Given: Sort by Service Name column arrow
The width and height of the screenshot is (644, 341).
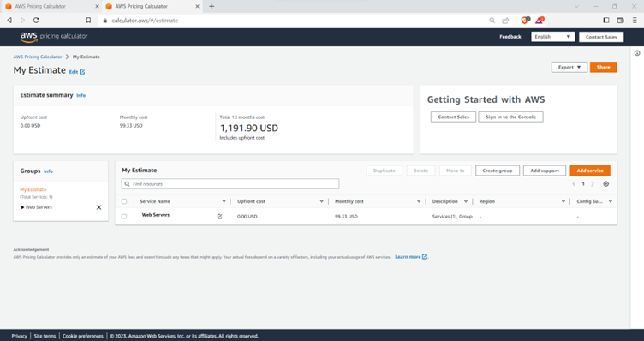Looking at the screenshot, I should click(224, 201).
